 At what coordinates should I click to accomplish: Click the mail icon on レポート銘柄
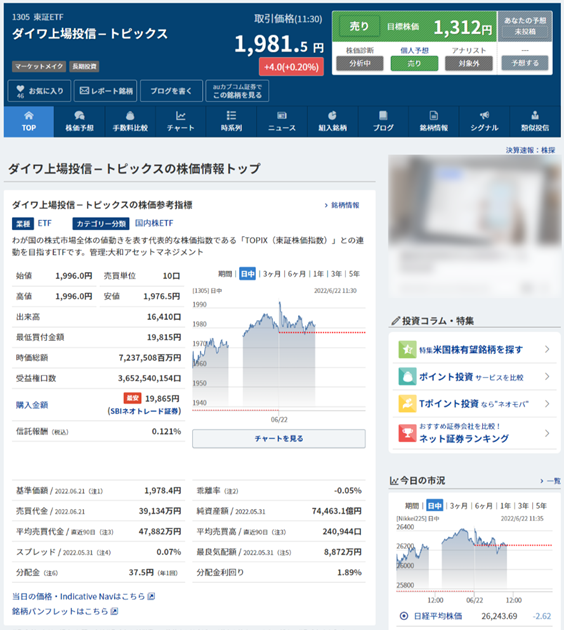[84, 91]
